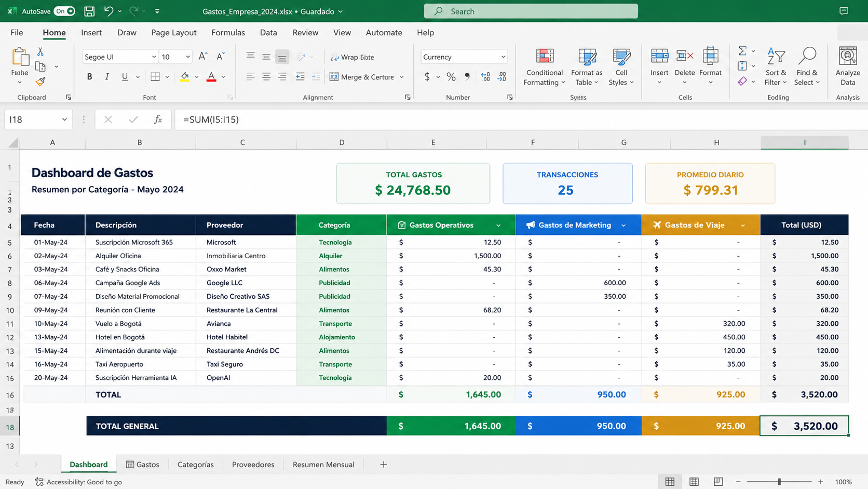Click the Cell Styles button

coord(621,67)
